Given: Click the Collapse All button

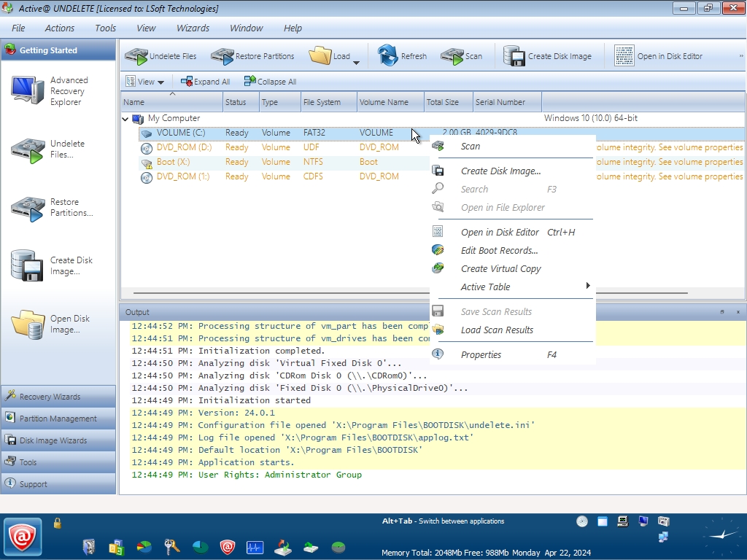Looking at the screenshot, I should coord(270,82).
